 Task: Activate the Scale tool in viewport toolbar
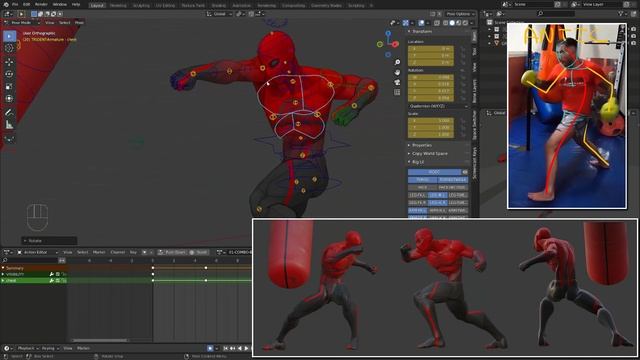tap(9, 87)
